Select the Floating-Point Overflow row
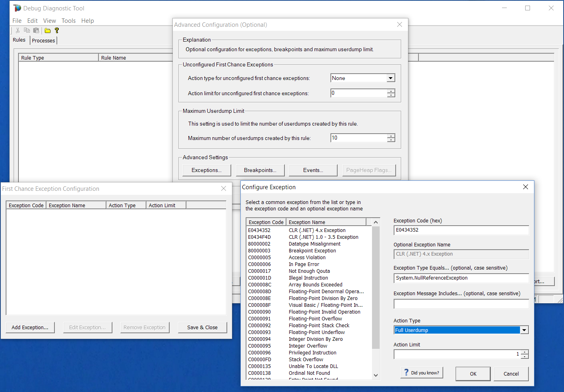Viewport: 564px width, 392px height. pyautogui.click(x=309, y=319)
